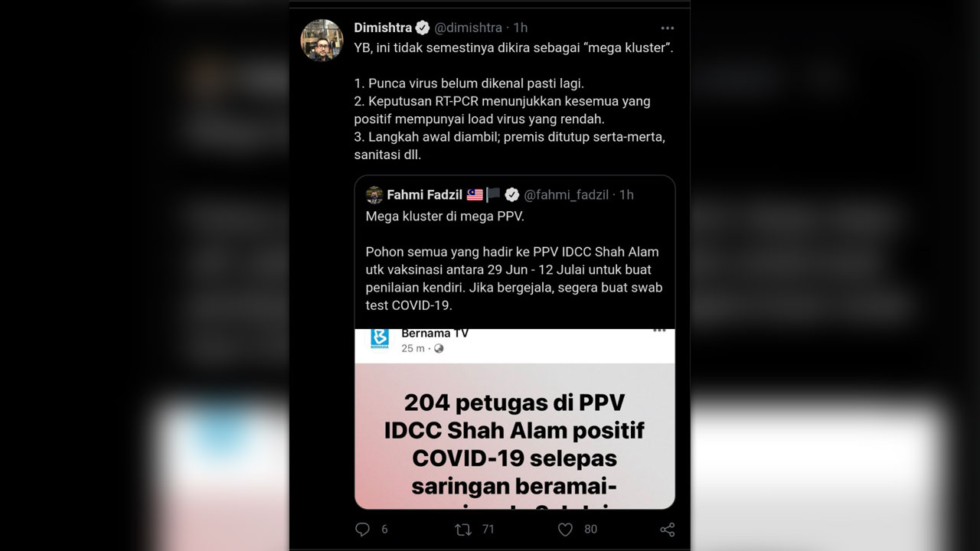This screenshot has height=551, width=980.
Task: Like the tweet with the heart icon
Action: [565, 529]
